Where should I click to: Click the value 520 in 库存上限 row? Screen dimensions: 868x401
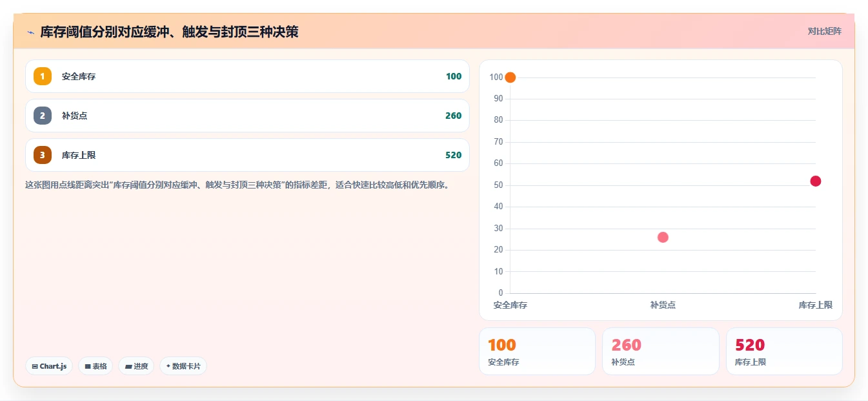tap(454, 155)
